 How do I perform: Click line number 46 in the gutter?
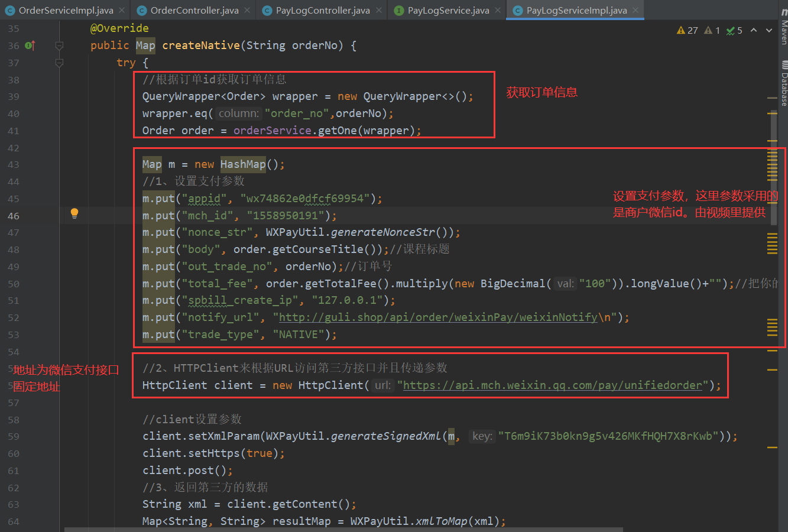[14, 216]
